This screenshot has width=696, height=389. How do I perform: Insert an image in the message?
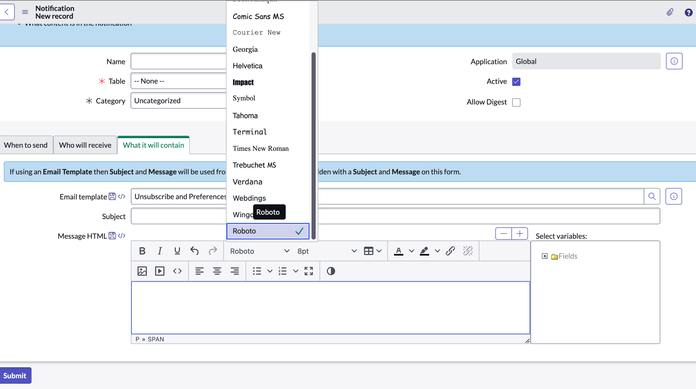pyautogui.click(x=142, y=271)
